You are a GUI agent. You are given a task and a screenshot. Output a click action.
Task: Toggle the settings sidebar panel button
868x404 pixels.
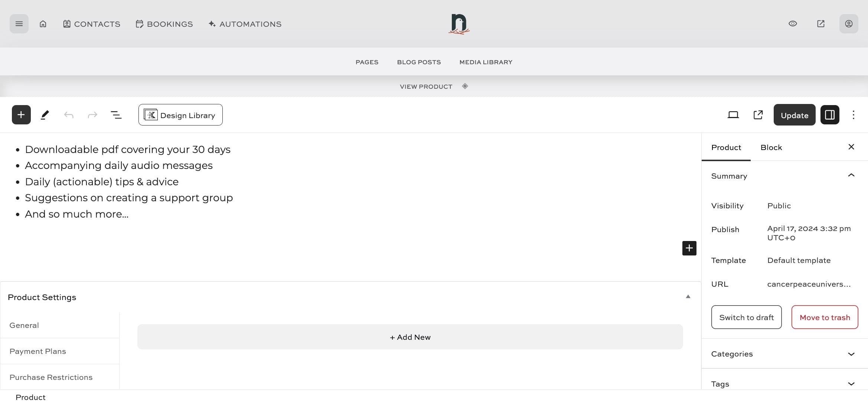click(x=830, y=115)
